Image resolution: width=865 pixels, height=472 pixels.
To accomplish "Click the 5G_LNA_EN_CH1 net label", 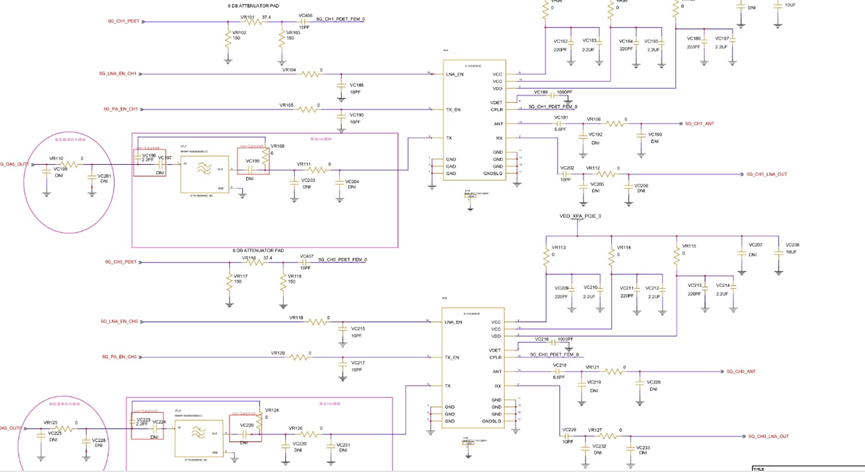I will 118,74.
